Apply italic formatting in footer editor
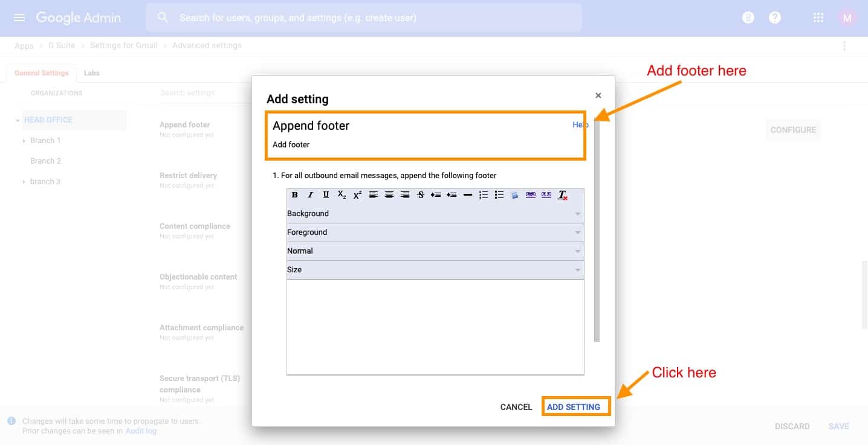The width and height of the screenshot is (868, 445). 310,195
